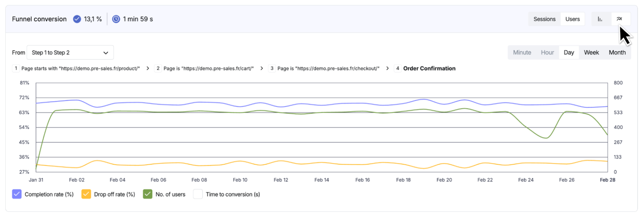Select Week granularity
Viewport: 644px width, 217px height.
(x=591, y=52)
